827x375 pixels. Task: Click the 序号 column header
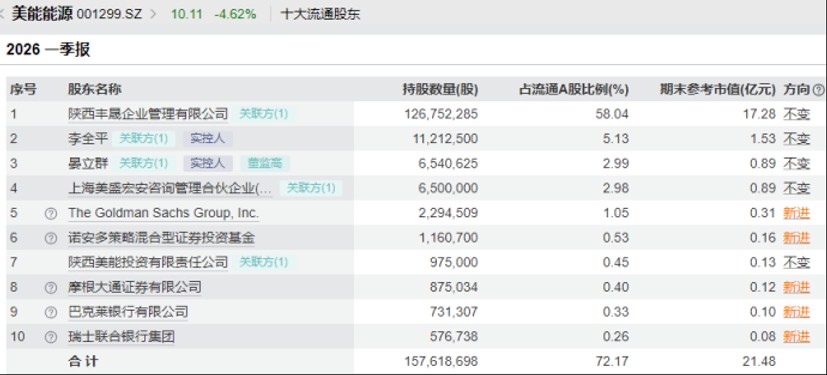point(23,90)
